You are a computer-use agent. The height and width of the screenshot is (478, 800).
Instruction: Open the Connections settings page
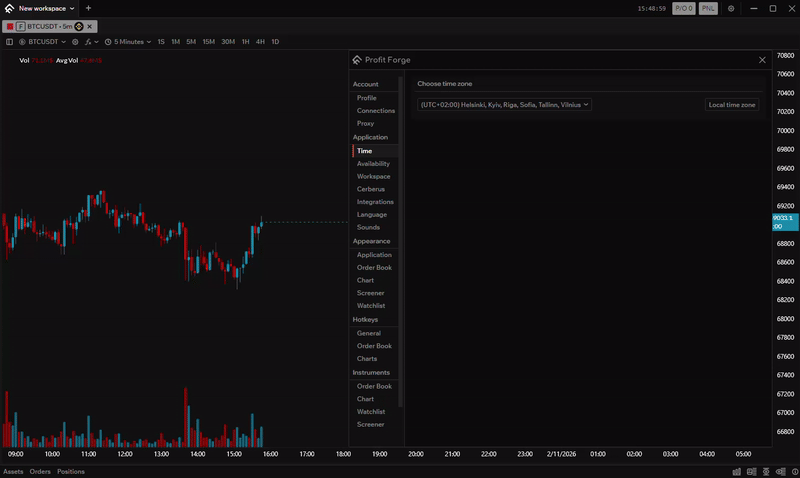pos(374,111)
